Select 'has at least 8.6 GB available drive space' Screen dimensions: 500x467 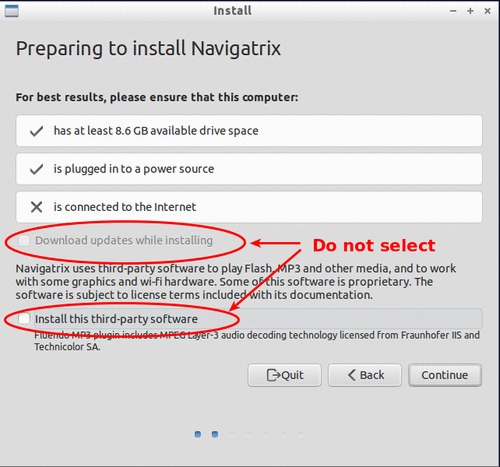coord(249,131)
